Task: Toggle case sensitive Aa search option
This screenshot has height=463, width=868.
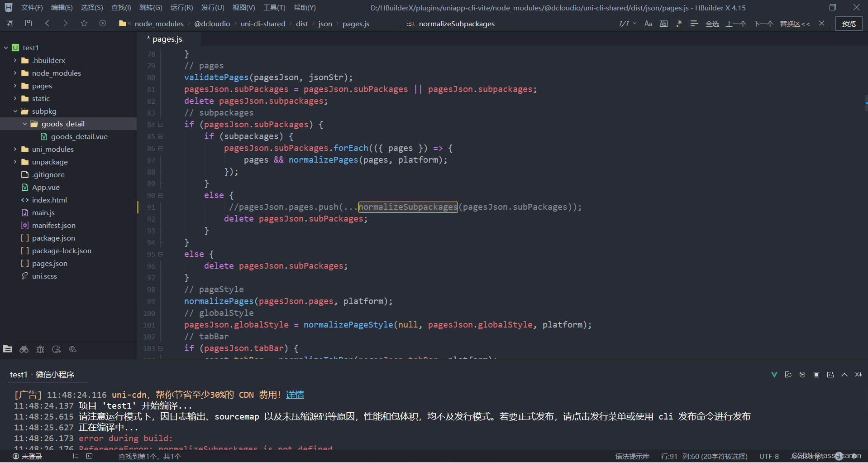Action: 648,24
